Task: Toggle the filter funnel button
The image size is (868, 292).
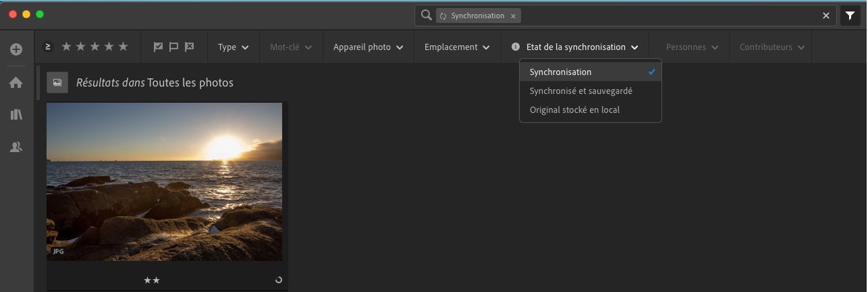Action: [x=850, y=16]
